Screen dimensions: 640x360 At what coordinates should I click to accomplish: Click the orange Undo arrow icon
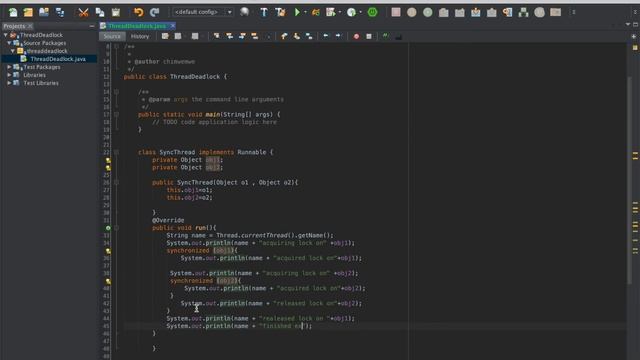(139, 12)
